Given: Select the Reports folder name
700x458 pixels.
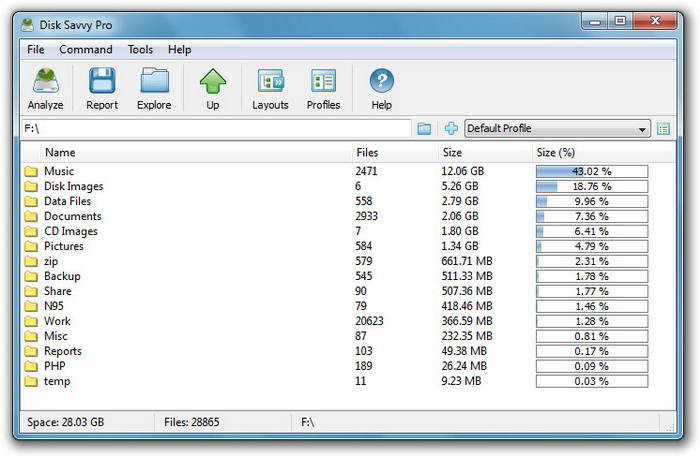Looking at the screenshot, I should pyautogui.click(x=63, y=351).
